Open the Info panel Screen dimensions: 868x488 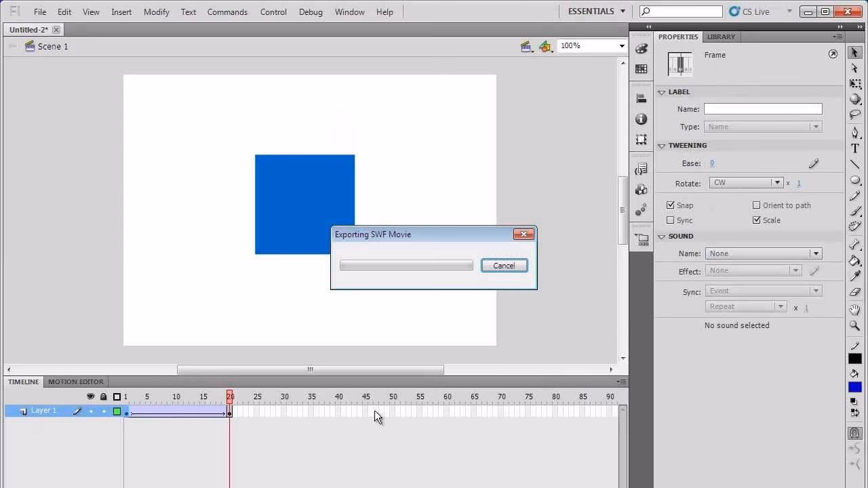pyautogui.click(x=641, y=119)
